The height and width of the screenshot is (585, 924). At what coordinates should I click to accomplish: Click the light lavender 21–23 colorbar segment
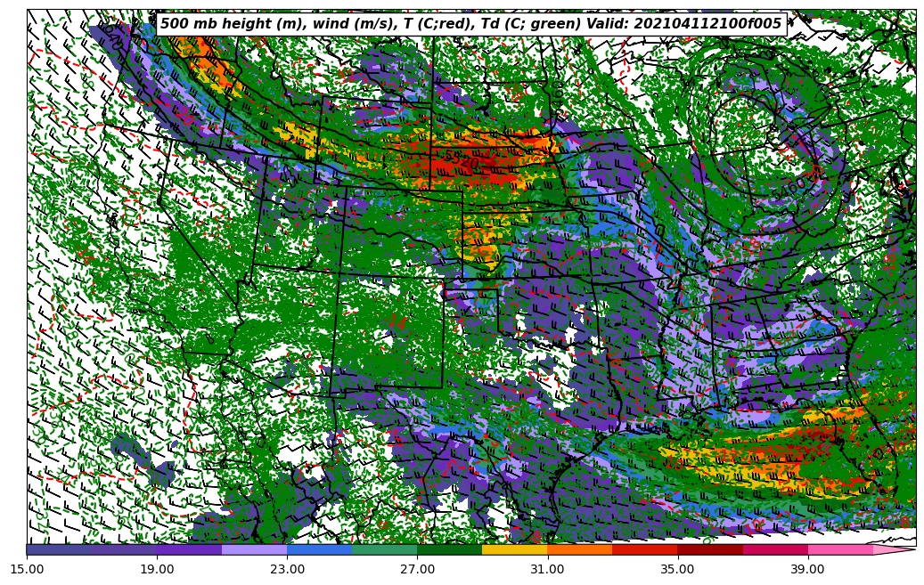pos(254,549)
